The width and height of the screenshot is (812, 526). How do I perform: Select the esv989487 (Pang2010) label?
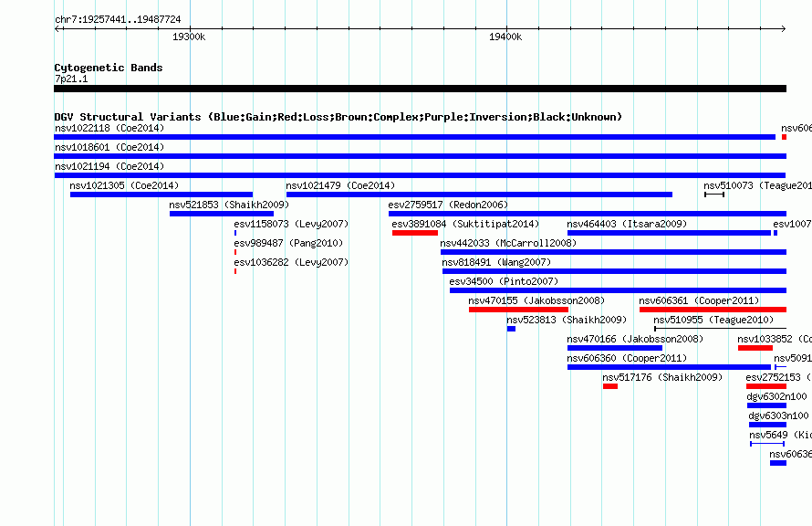(x=288, y=243)
